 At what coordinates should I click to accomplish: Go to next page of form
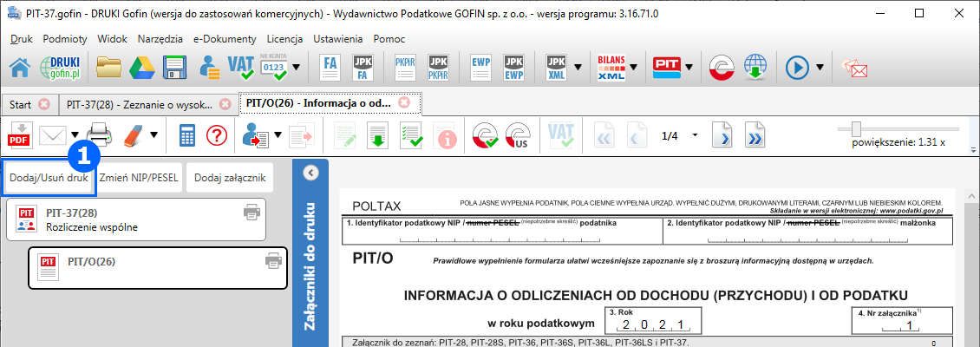pyautogui.click(x=722, y=134)
